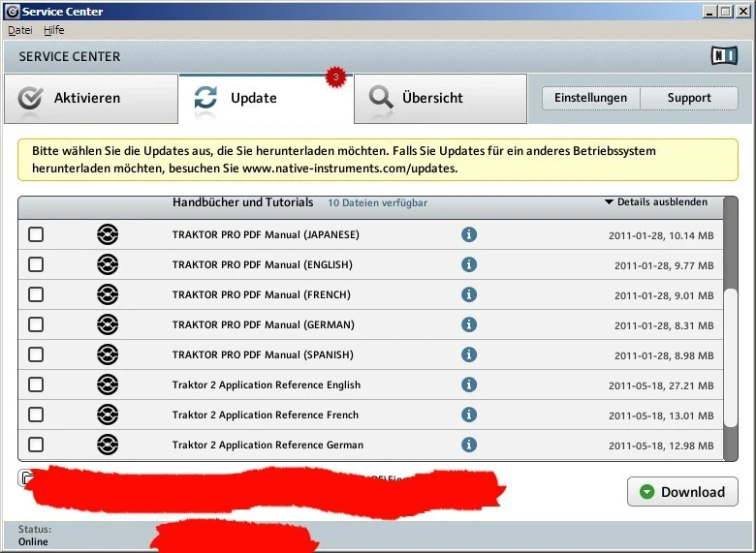Collapse details via Details ausblenden
756x553 pixels.
click(656, 202)
